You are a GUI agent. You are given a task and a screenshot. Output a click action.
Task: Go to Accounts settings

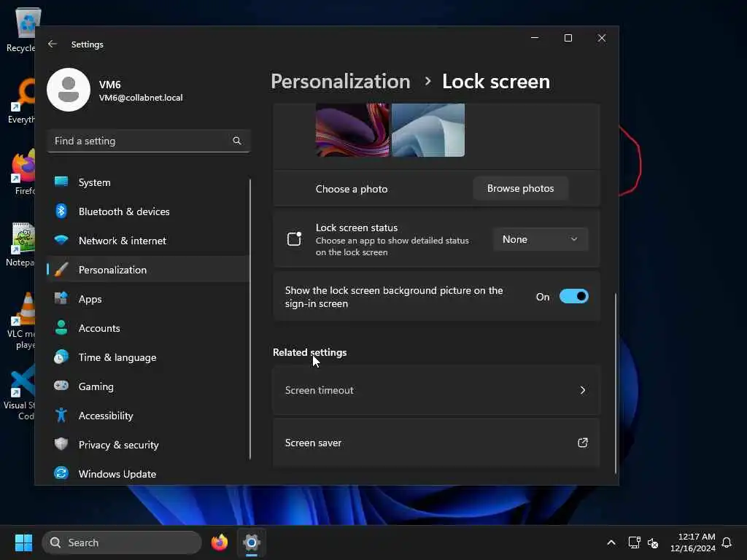pos(148,328)
